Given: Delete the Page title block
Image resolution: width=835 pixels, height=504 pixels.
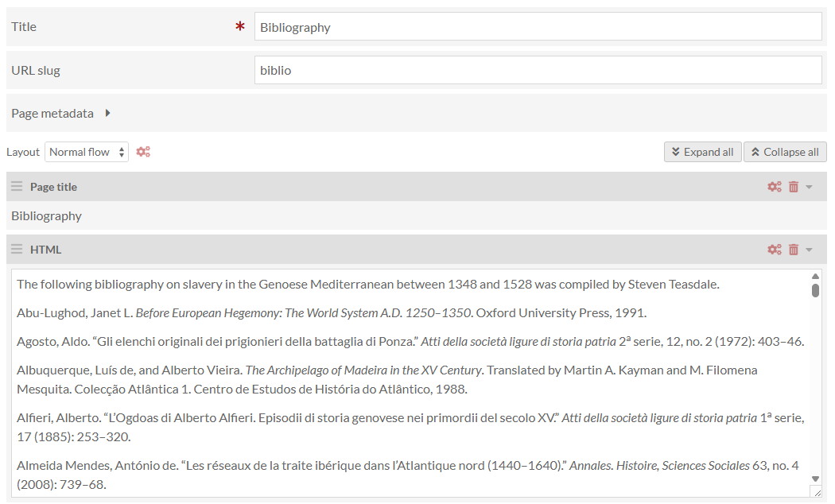Looking at the screenshot, I should [x=793, y=187].
